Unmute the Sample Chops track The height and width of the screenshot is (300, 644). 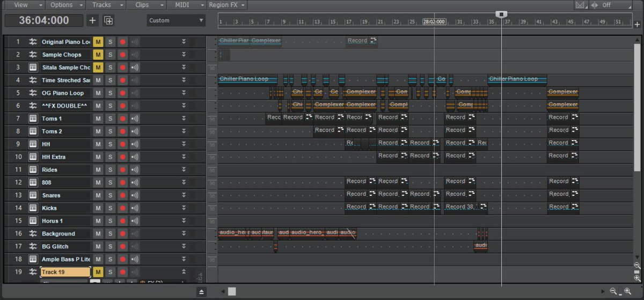coord(98,55)
